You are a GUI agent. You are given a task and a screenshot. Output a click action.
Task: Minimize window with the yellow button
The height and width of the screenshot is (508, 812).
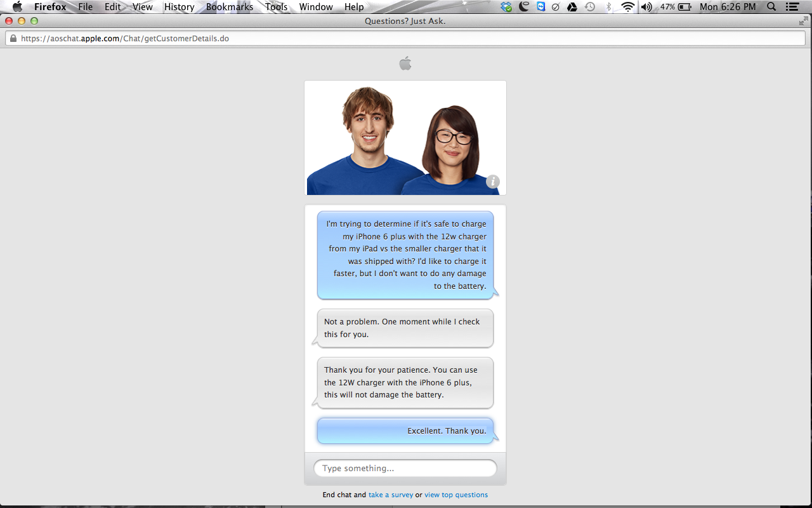pyautogui.click(x=22, y=21)
